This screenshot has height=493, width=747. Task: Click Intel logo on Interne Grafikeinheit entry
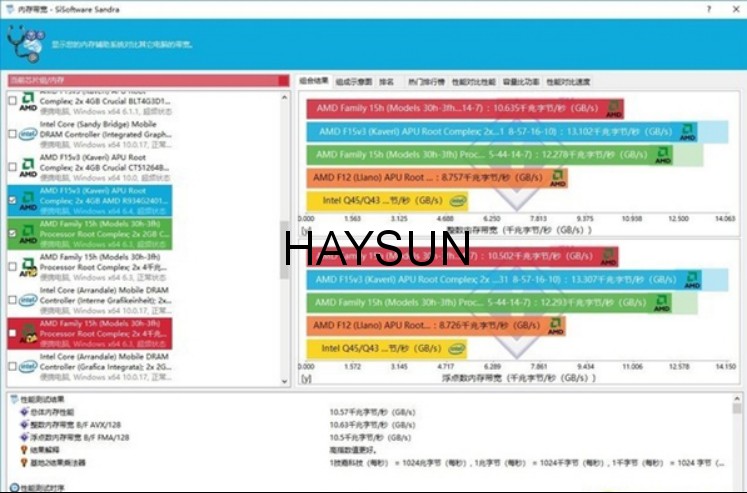pos(28,301)
